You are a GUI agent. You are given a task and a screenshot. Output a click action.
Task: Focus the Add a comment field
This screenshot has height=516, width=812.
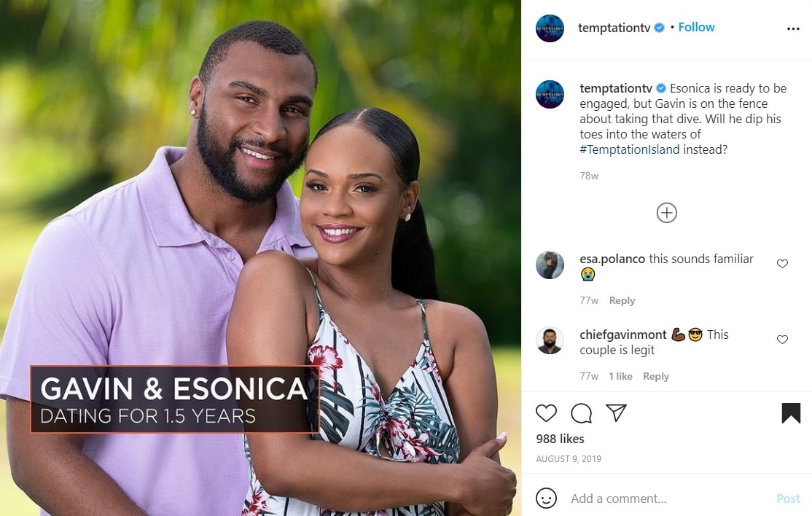point(668,499)
